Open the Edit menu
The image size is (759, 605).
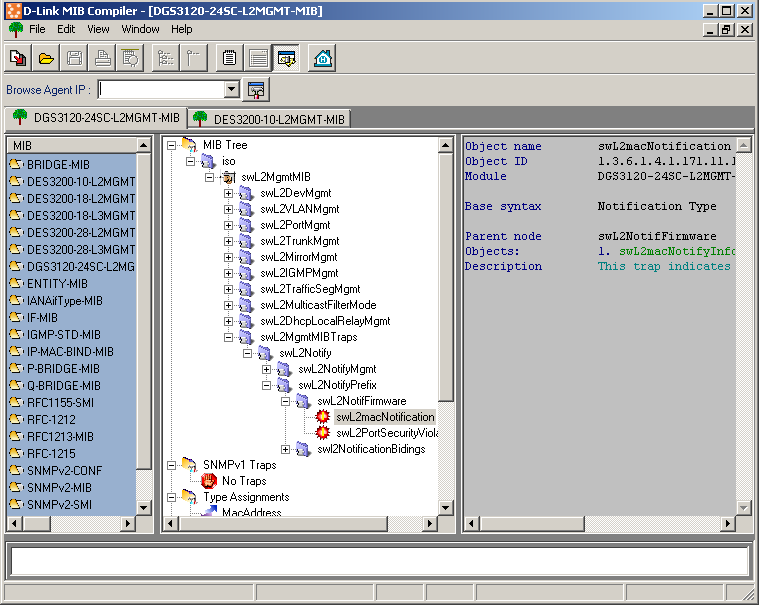point(66,30)
